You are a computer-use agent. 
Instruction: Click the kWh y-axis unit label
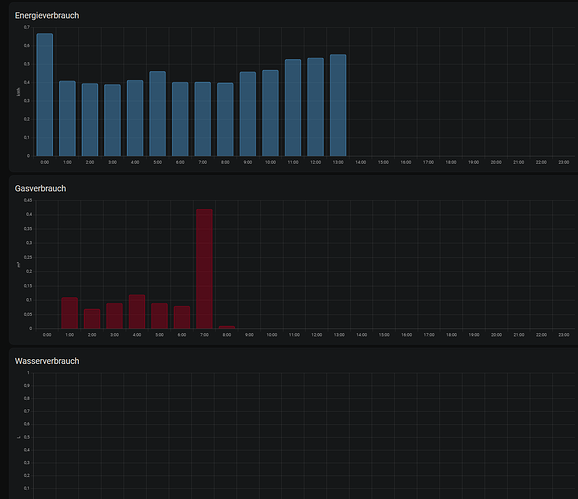pyautogui.click(x=18, y=92)
